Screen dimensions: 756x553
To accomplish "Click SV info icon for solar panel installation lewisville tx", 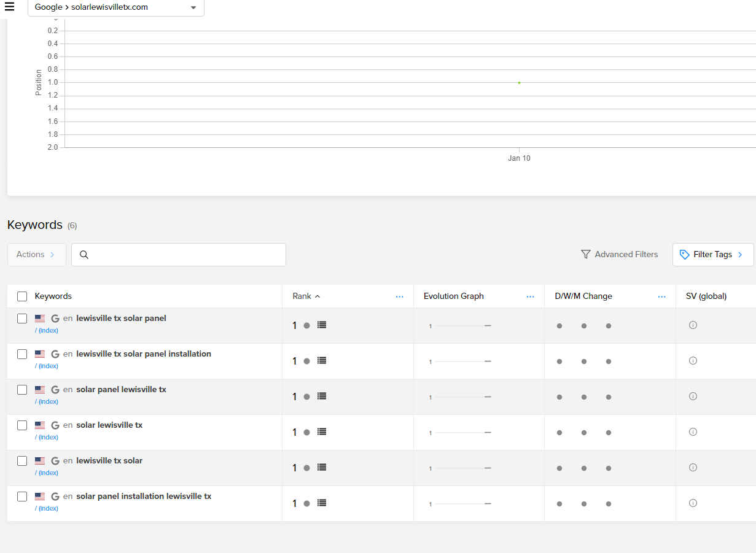I will coord(693,503).
